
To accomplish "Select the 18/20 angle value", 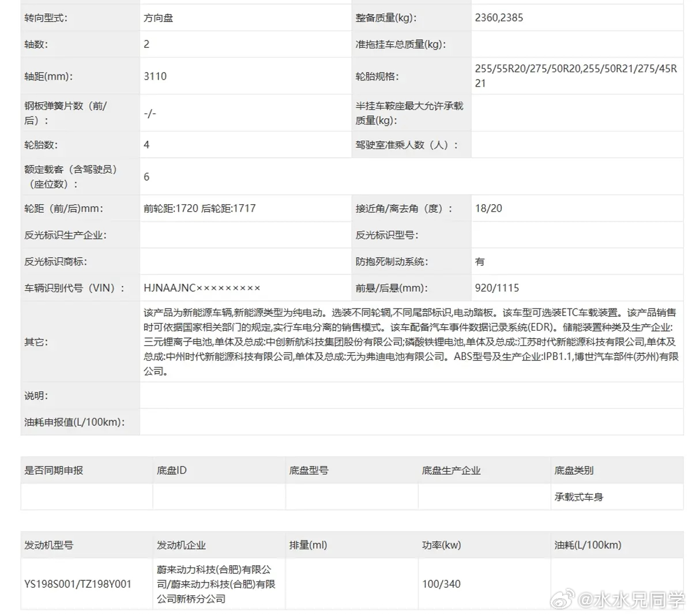I will [x=488, y=209].
